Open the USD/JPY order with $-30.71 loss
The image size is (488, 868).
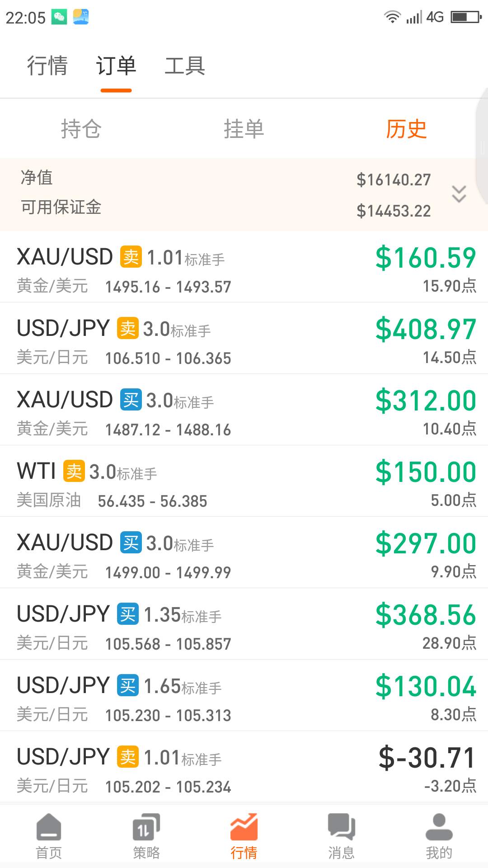[x=244, y=767]
